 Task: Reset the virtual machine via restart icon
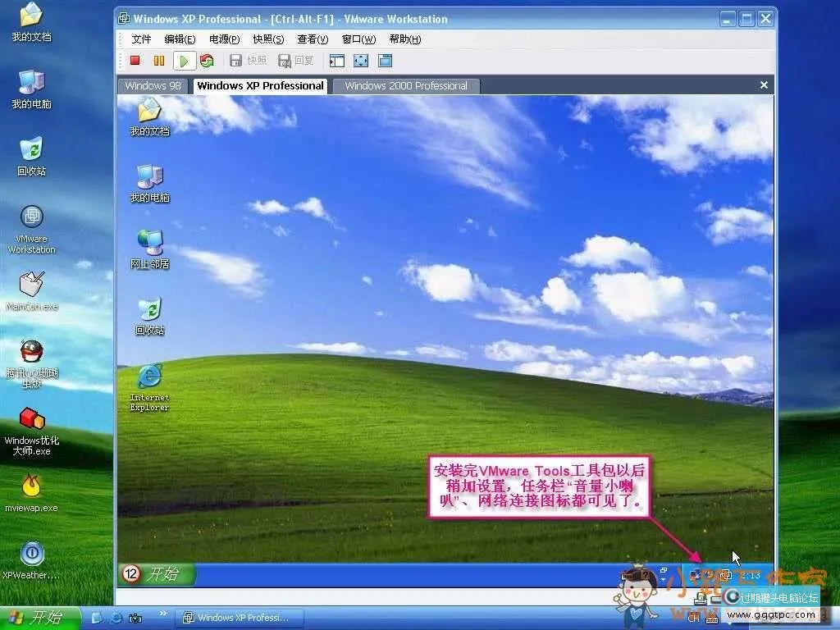[207, 60]
